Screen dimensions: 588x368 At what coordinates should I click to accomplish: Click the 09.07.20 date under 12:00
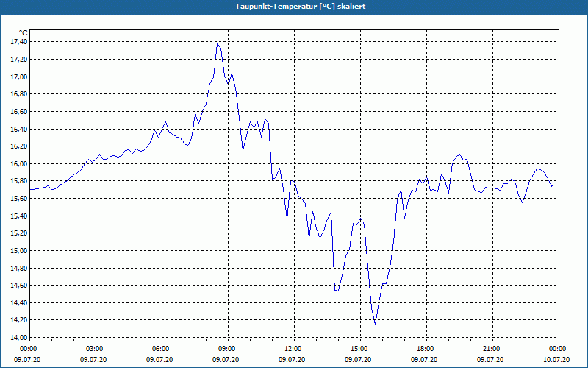292,360
